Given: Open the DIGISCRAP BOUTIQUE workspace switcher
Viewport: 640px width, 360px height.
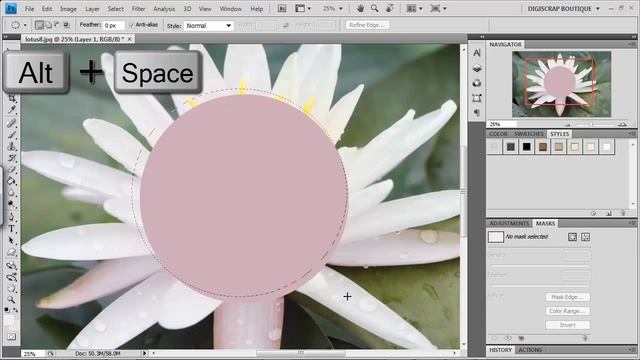Looking at the screenshot, I should point(564,9).
